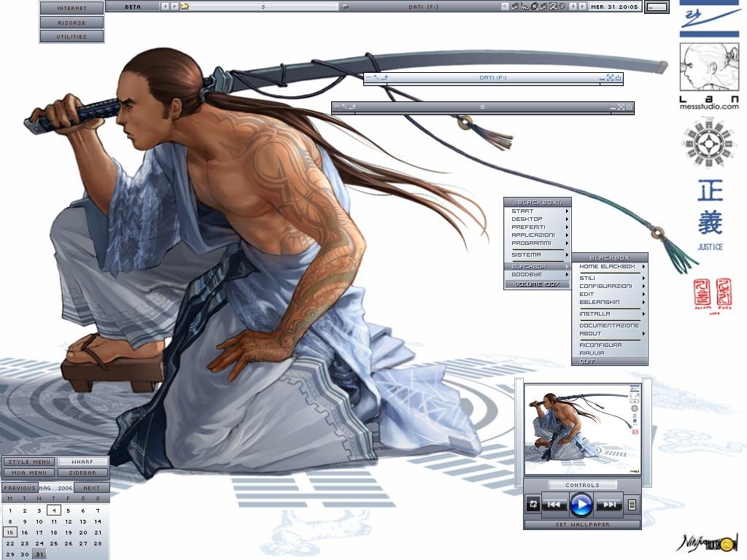747x560 pixels.
Task: Click the drive icon left of DATI (F:) task
Action: [x=345, y=7]
